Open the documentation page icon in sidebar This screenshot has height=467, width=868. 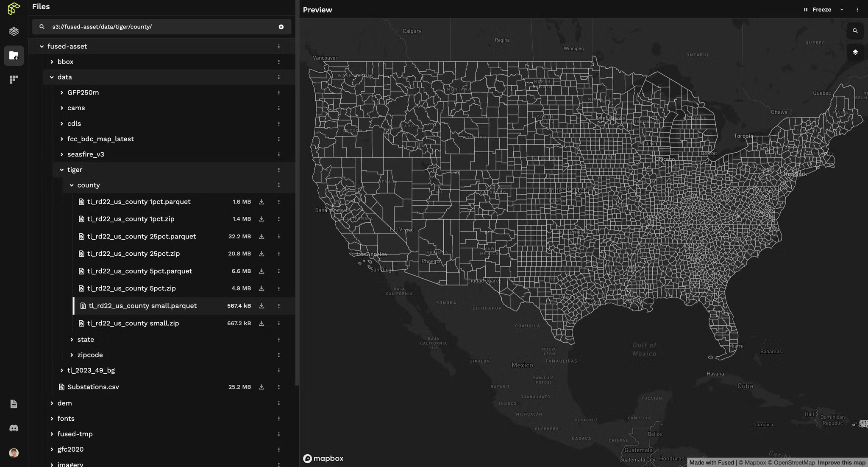tap(14, 404)
